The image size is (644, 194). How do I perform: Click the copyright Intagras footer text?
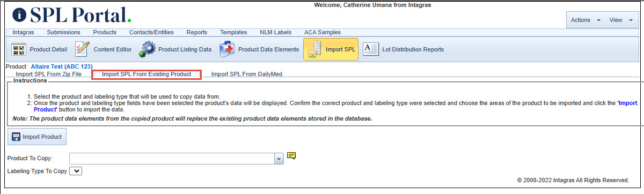(573, 181)
